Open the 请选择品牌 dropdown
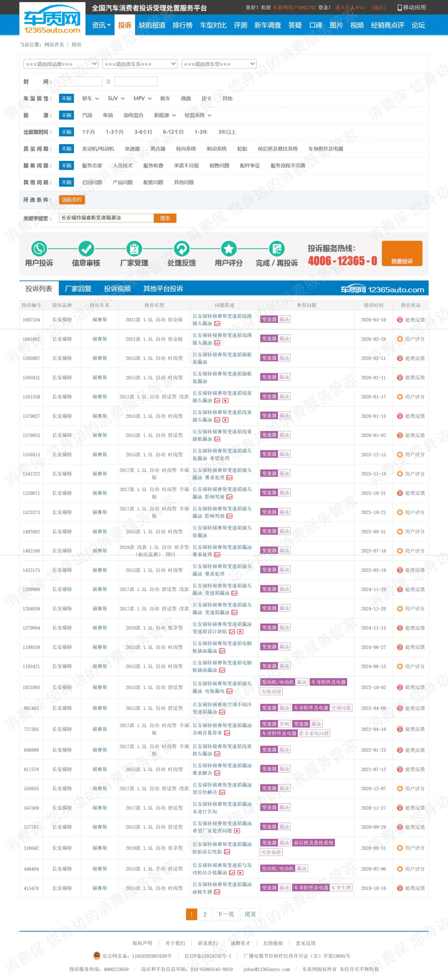 pos(61,64)
